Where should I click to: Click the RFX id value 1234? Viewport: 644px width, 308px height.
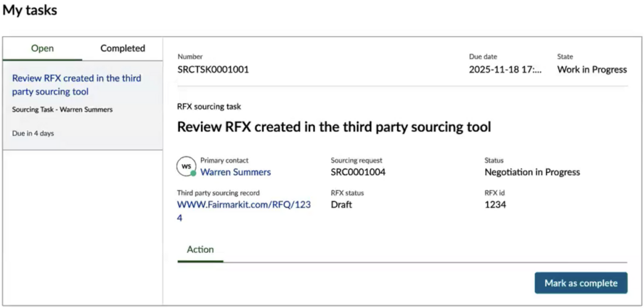pos(495,204)
